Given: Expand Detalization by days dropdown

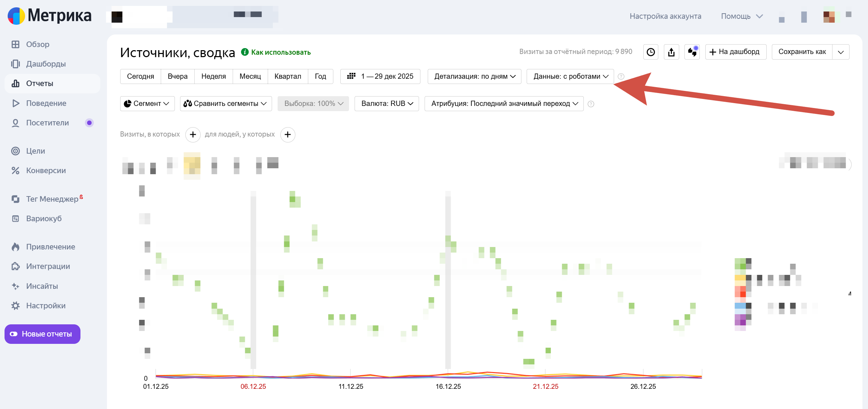Looking at the screenshot, I should [x=474, y=76].
